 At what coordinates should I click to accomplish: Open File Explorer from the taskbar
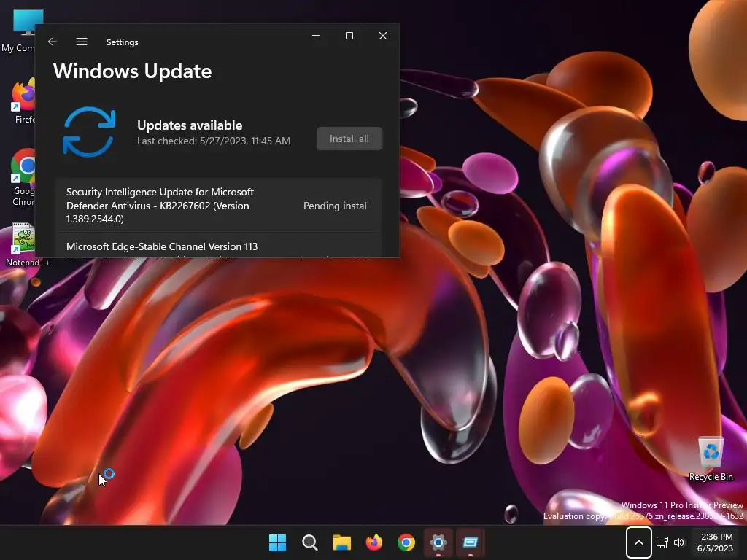click(341, 542)
